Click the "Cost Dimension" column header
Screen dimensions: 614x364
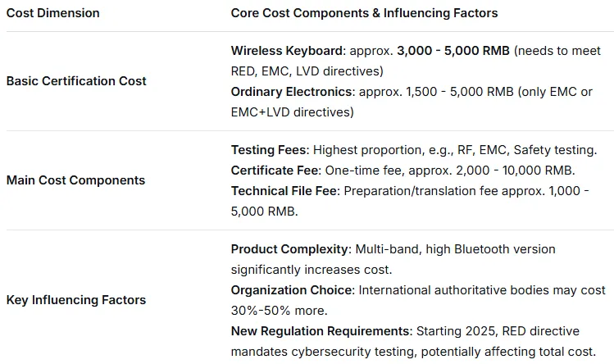click(52, 13)
